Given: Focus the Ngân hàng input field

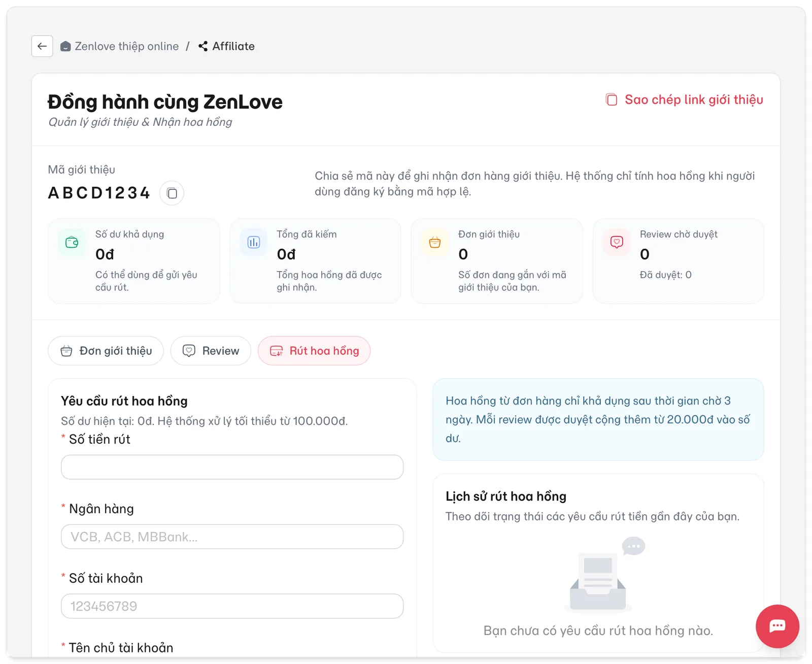Looking at the screenshot, I should 232,537.
